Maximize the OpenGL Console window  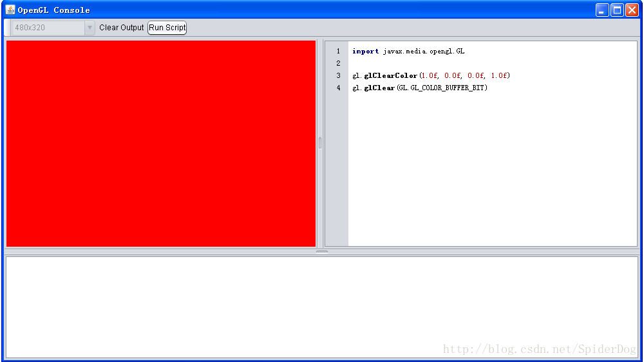pos(617,10)
